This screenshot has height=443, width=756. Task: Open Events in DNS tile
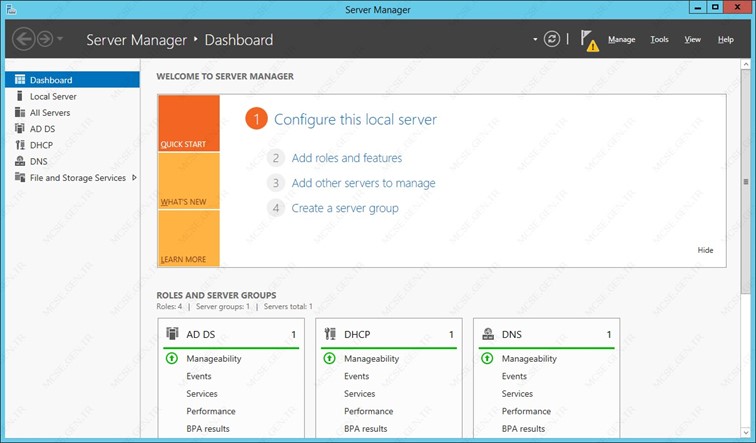tap(514, 376)
